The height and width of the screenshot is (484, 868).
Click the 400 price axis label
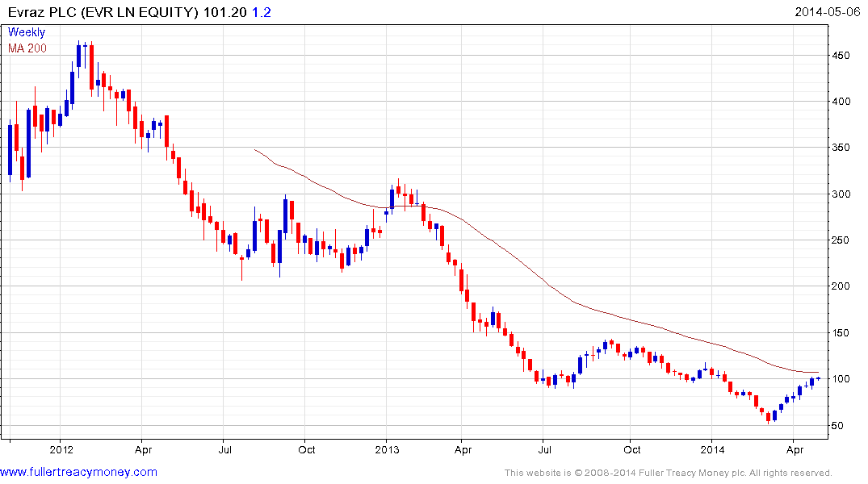pyautogui.click(x=841, y=101)
